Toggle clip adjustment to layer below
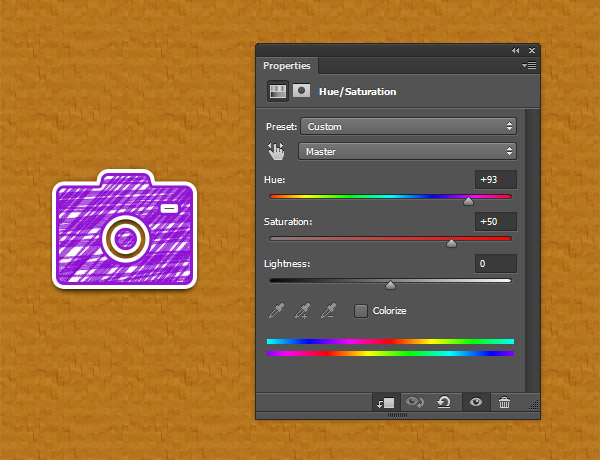 (386, 402)
